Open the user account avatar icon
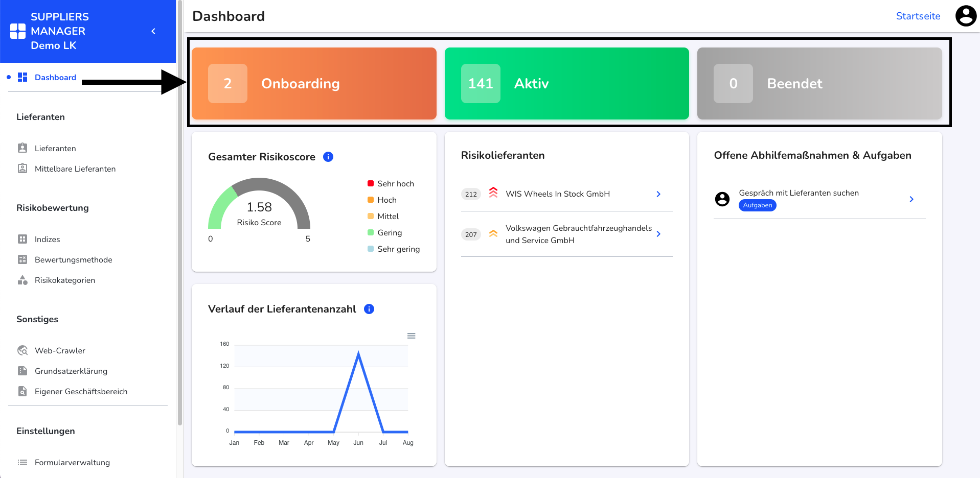This screenshot has width=980, height=478. (x=966, y=16)
